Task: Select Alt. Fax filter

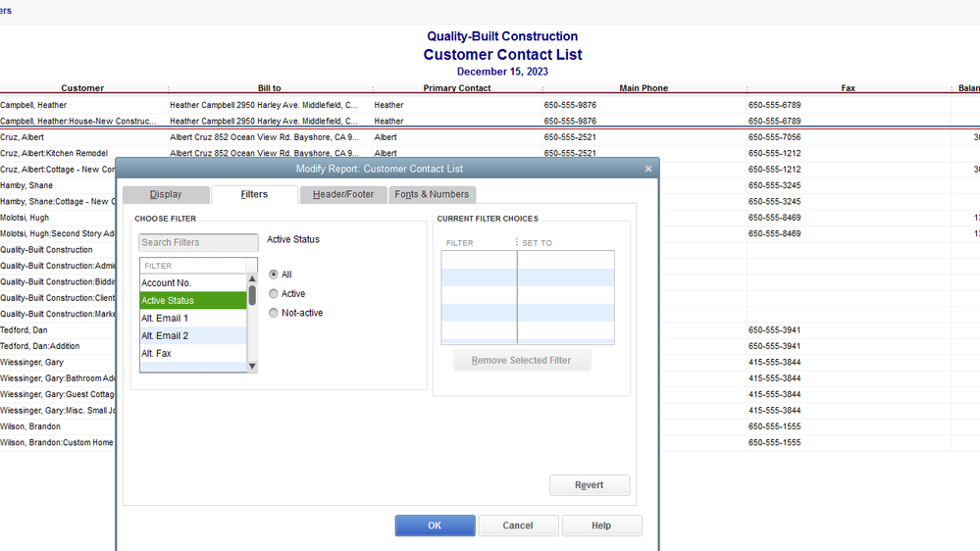Action: coord(193,353)
